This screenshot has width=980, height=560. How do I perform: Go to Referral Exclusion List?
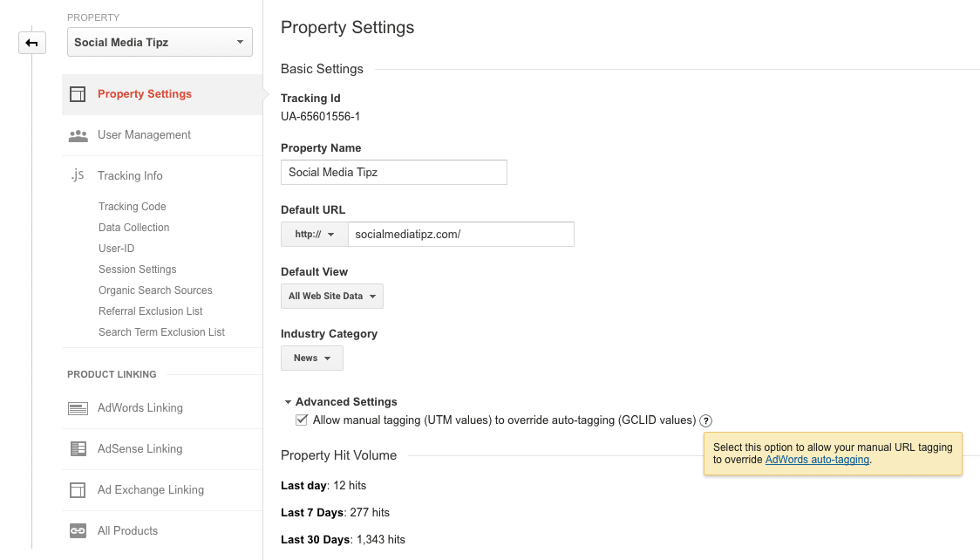click(151, 311)
